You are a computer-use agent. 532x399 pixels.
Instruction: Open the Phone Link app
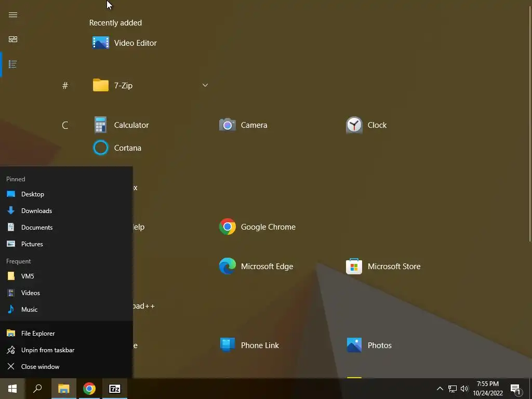pyautogui.click(x=249, y=345)
